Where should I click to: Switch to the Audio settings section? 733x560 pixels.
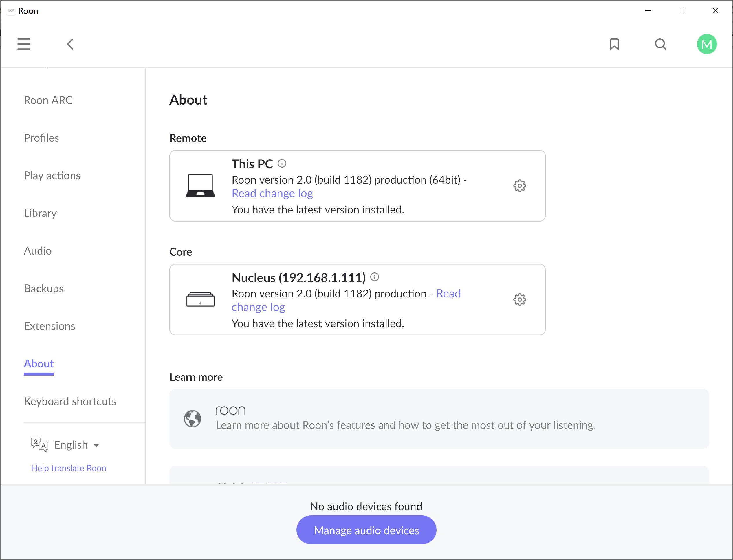tap(38, 251)
